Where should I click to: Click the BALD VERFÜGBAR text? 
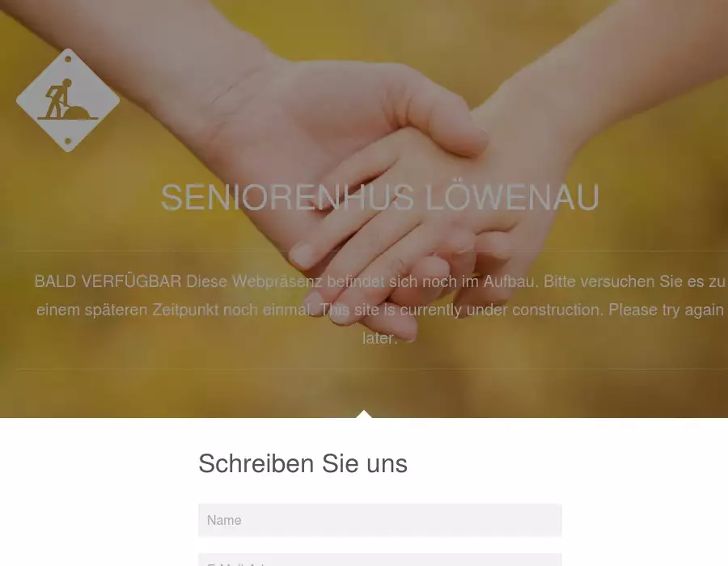click(108, 281)
